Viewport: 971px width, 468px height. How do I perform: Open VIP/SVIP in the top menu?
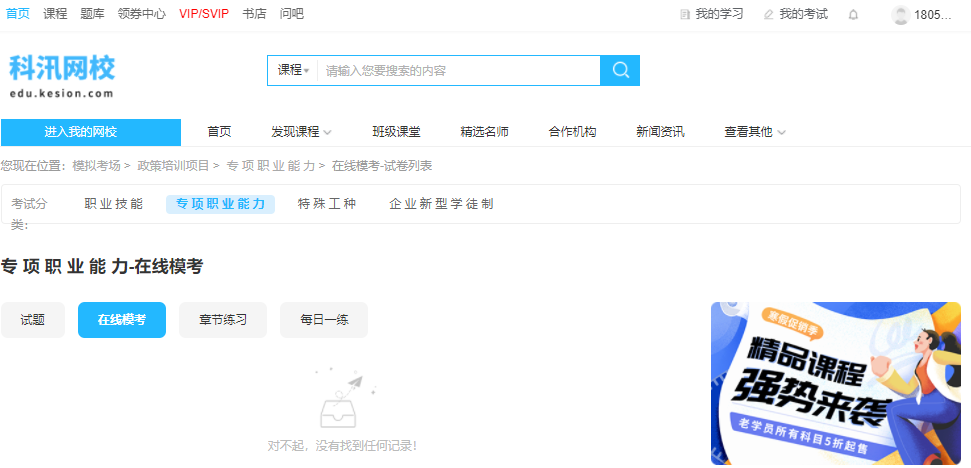(x=204, y=14)
